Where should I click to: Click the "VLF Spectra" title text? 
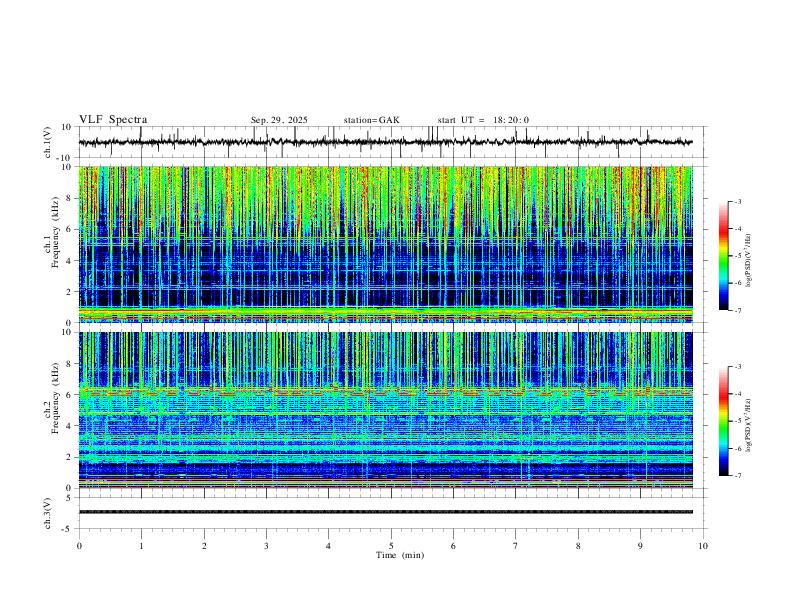113,120
